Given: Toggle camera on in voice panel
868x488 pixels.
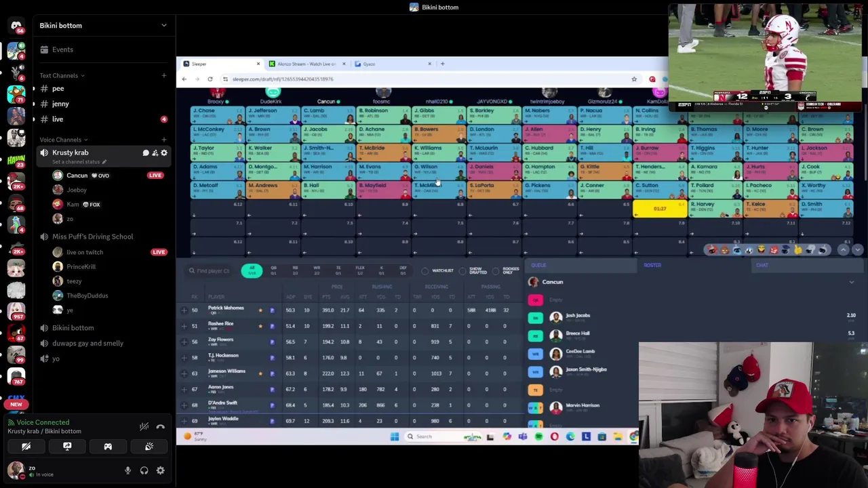Looking at the screenshot, I should (x=26, y=447).
